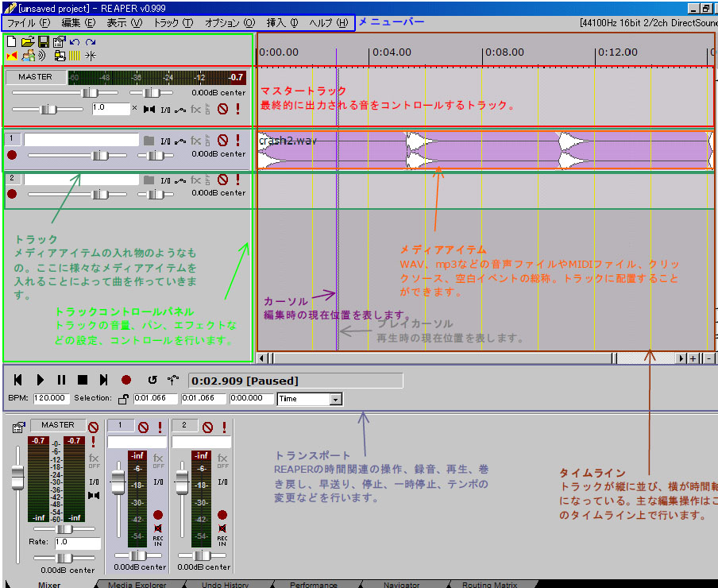Go to project end transport button
Viewport: 718px width, 588px height.
tap(103, 380)
